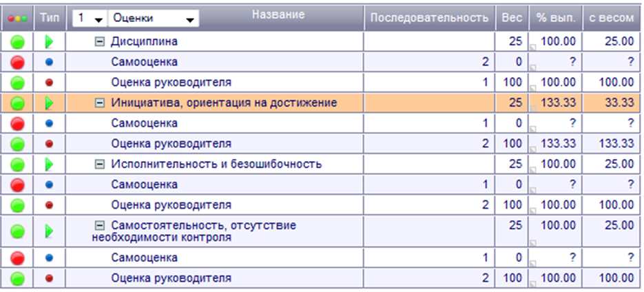
Task: Sort by the Последовательность column header
Action: coord(429,18)
